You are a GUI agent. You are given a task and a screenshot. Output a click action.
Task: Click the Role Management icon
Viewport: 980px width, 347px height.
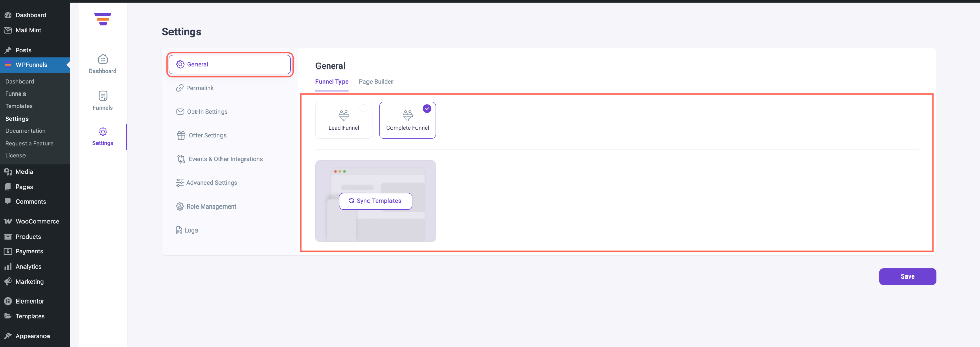(180, 206)
